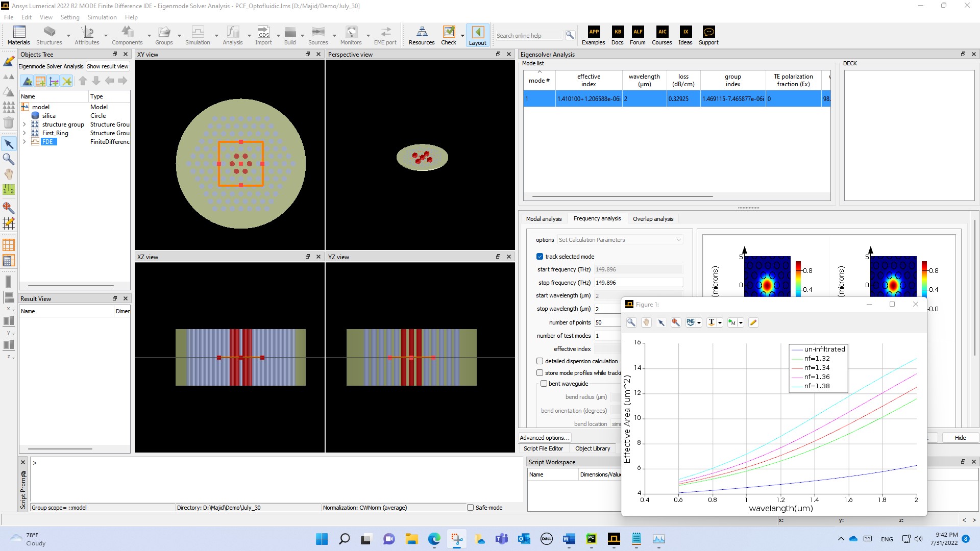Select the magnifier zoom tool in left sidebar
The height and width of the screenshot is (551, 980).
9,159
